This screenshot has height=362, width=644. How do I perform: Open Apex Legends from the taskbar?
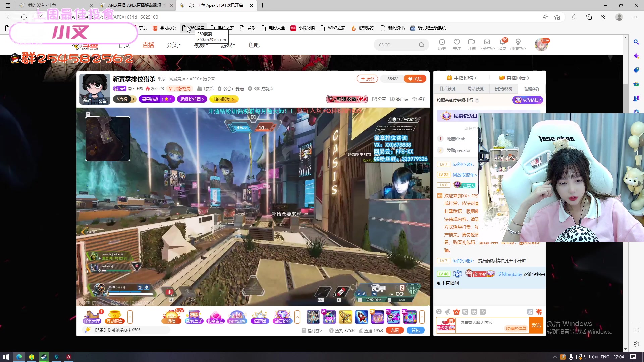(69, 357)
